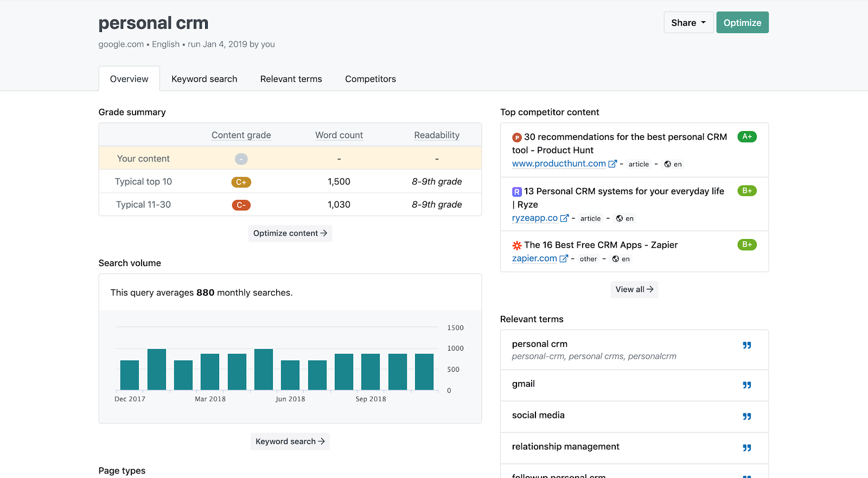The image size is (868, 478).
Task: Click the 'Your content' row label
Action: tap(143, 159)
